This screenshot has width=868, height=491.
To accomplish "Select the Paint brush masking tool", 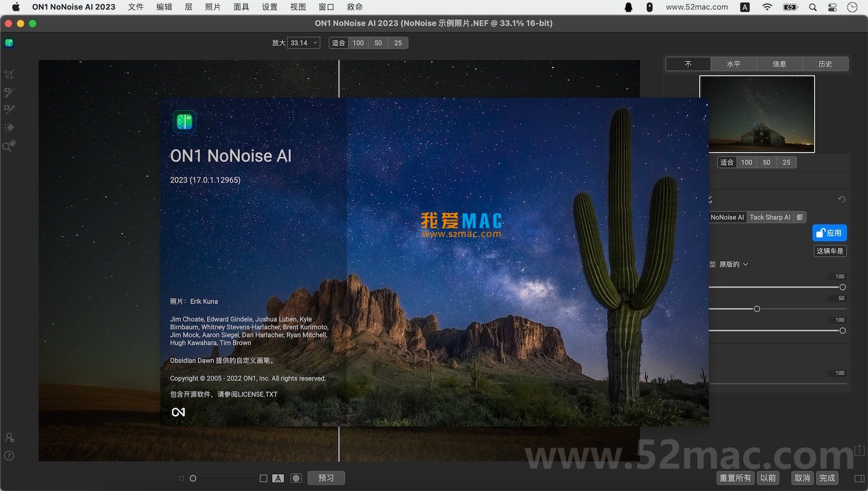I will tap(9, 92).
